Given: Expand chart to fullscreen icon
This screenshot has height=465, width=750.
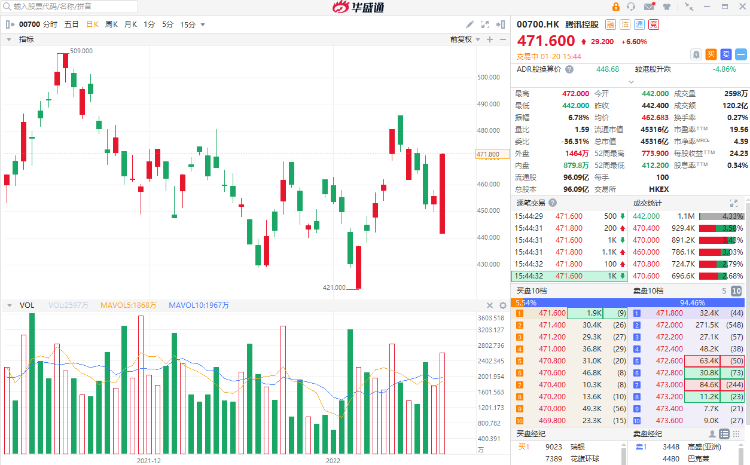Looking at the screenshot, I should click(x=485, y=24).
